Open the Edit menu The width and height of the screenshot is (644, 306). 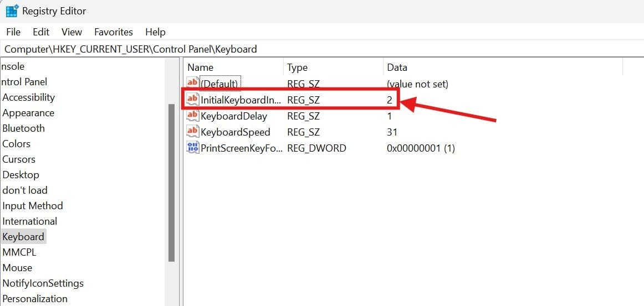point(41,32)
